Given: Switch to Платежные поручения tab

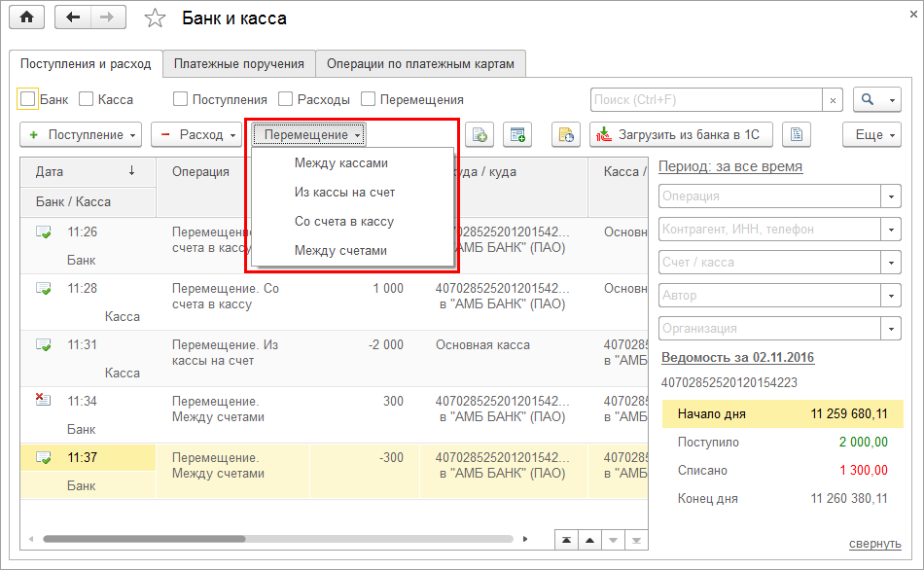Looking at the screenshot, I should (239, 63).
